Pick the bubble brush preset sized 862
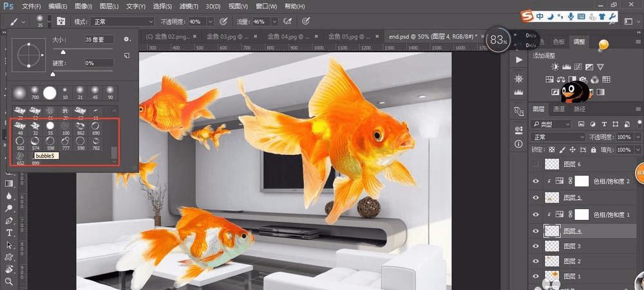 pyautogui.click(x=80, y=129)
